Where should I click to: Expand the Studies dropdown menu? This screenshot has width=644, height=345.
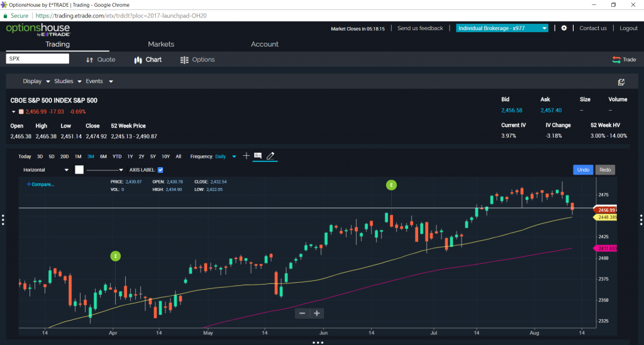coord(68,81)
